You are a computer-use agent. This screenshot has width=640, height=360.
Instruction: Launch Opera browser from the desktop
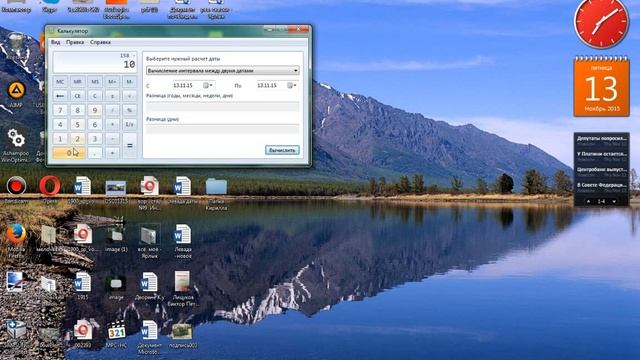[50, 187]
